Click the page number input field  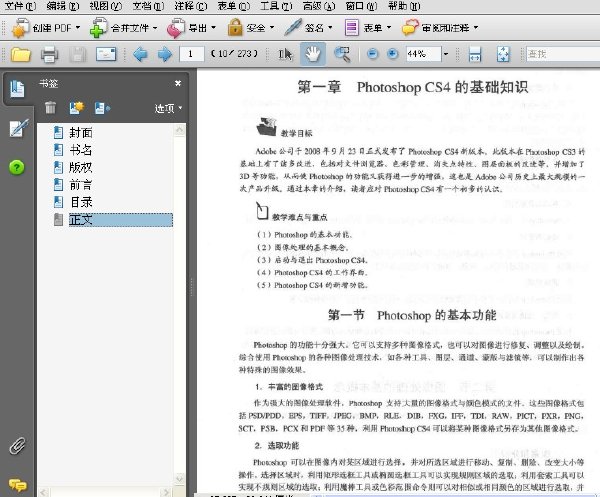[x=191, y=54]
